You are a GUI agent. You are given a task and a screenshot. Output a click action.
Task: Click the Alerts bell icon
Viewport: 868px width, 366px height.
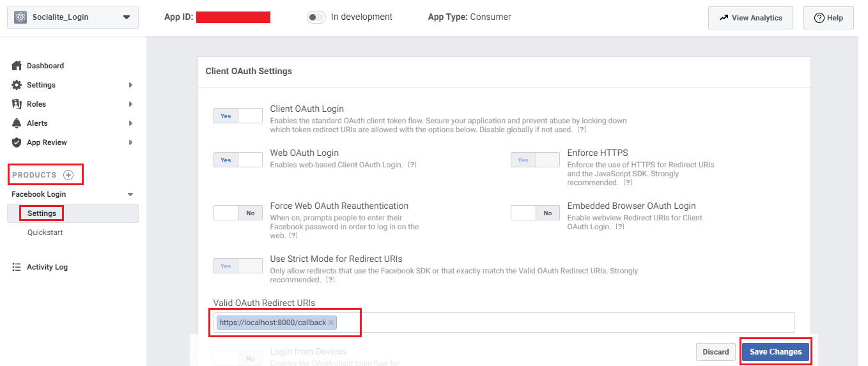[x=17, y=123]
